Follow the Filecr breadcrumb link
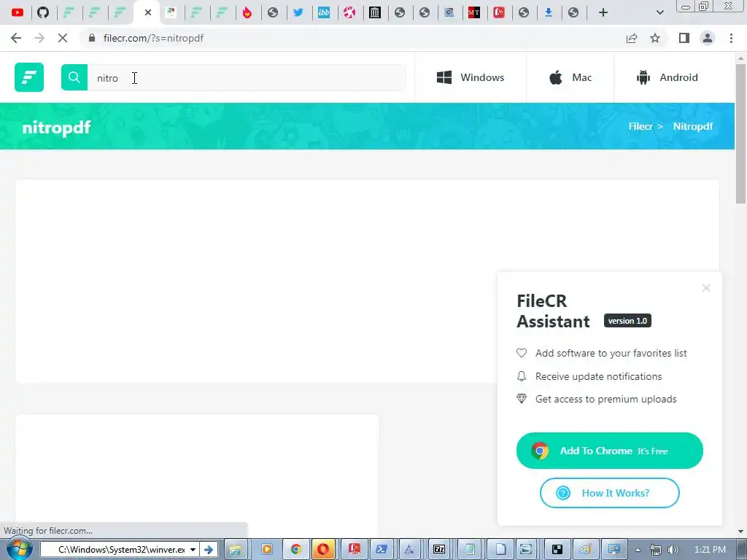The height and width of the screenshot is (560, 747). [x=640, y=126]
